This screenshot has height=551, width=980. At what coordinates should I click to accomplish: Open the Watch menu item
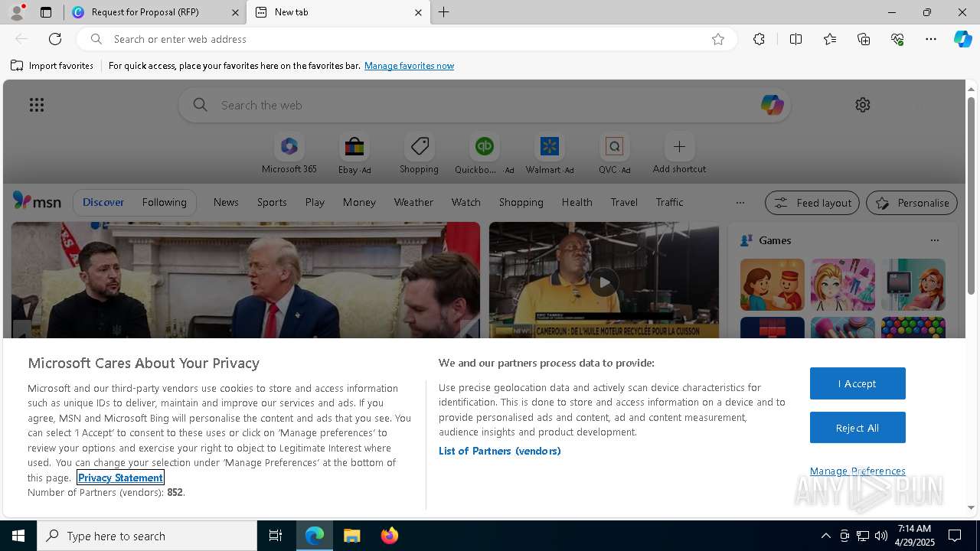[465, 202]
